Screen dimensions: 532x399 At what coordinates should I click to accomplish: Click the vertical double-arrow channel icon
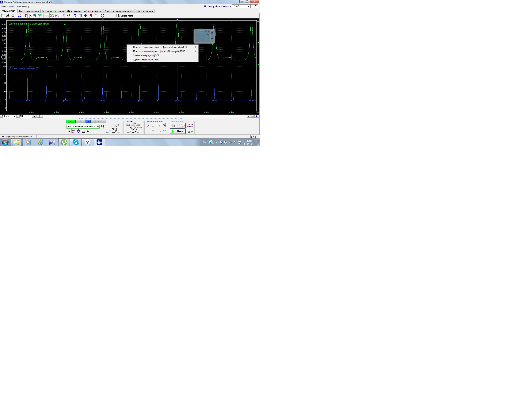(78, 131)
